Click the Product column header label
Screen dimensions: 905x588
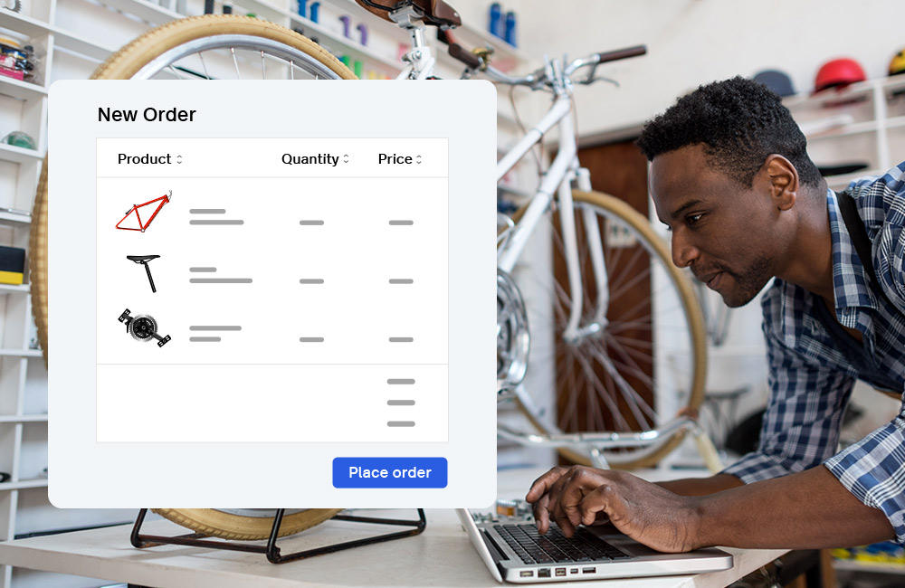pyautogui.click(x=144, y=158)
